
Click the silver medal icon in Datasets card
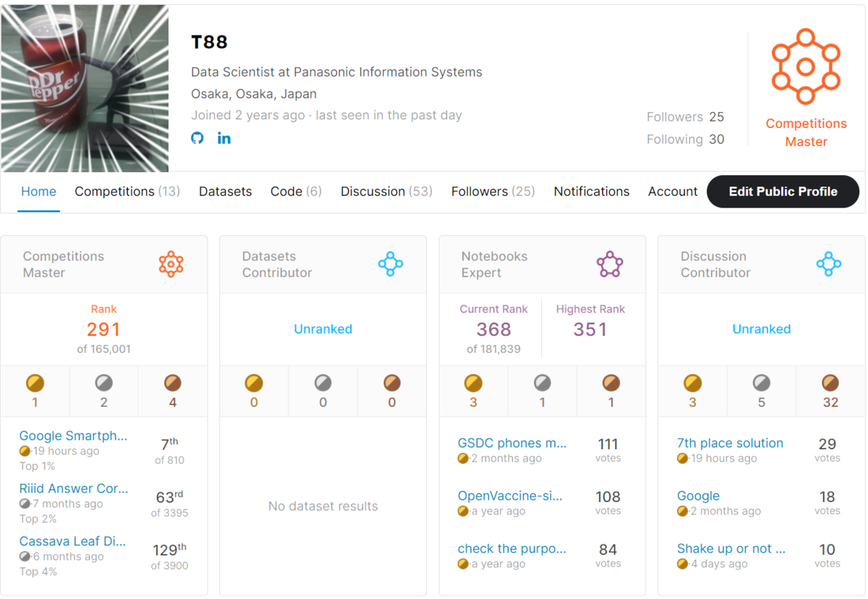pos(323,383)
